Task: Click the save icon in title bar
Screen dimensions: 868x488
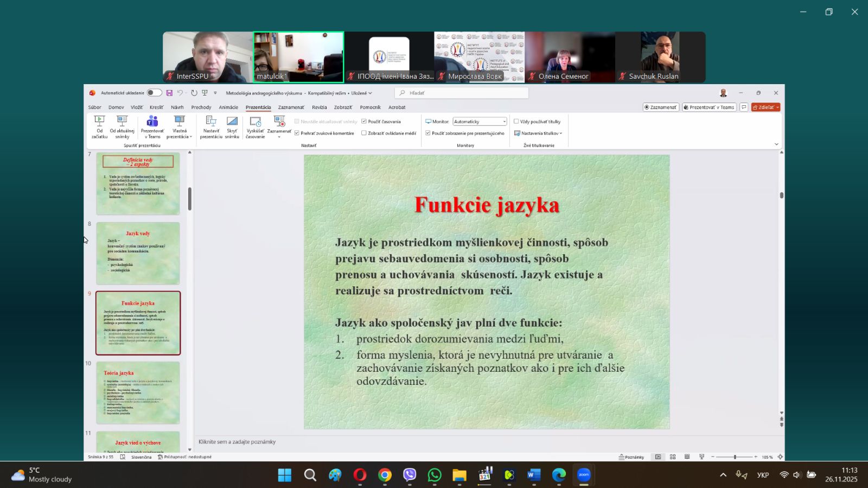Action: [x=169, y=93]
